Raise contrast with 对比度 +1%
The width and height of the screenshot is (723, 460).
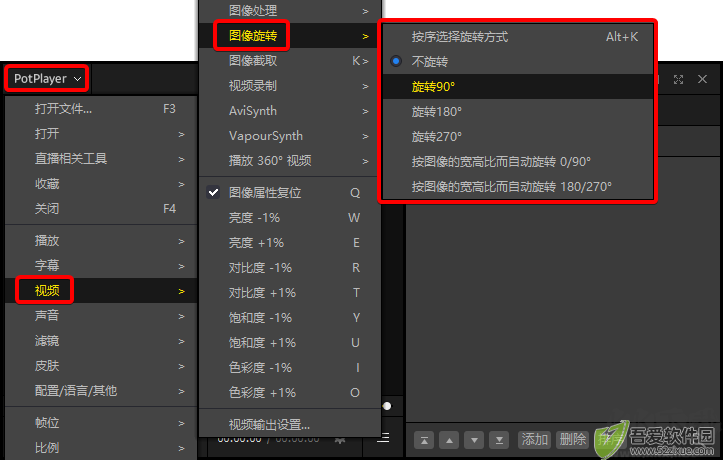click(290, 293)
